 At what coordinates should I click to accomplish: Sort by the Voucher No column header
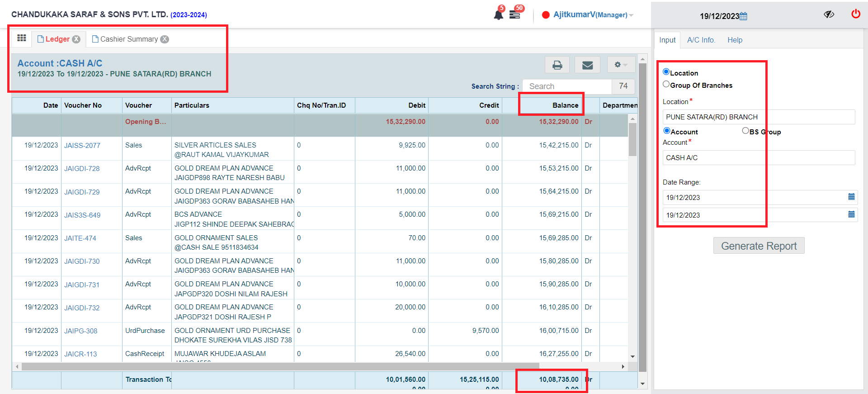point(92,105)
